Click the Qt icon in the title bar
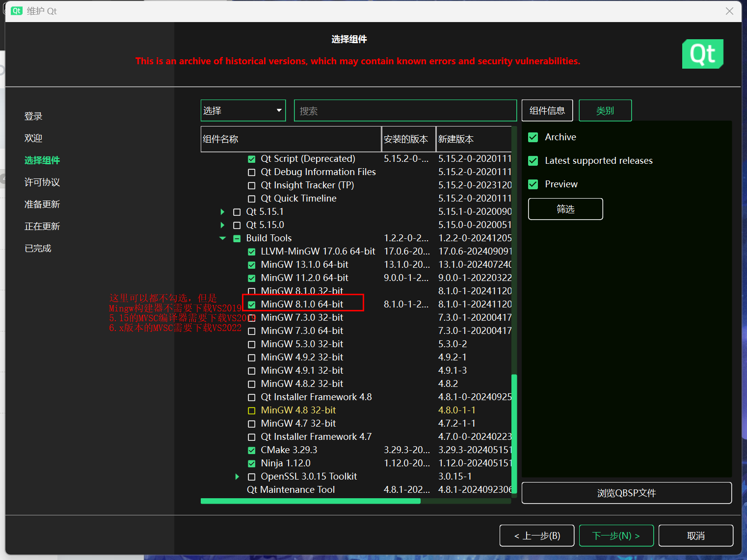Viewport: 747px width, 560px height. click(x=17, y=11)
